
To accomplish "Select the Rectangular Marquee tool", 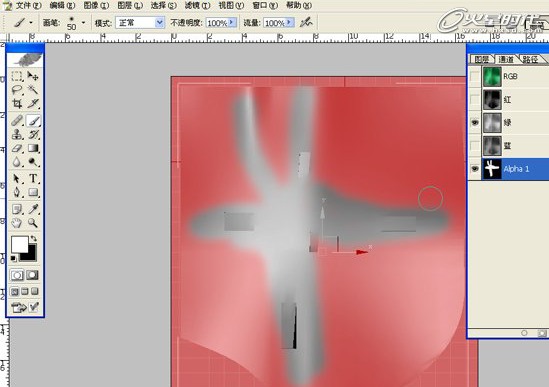I will tap(17, 76).
